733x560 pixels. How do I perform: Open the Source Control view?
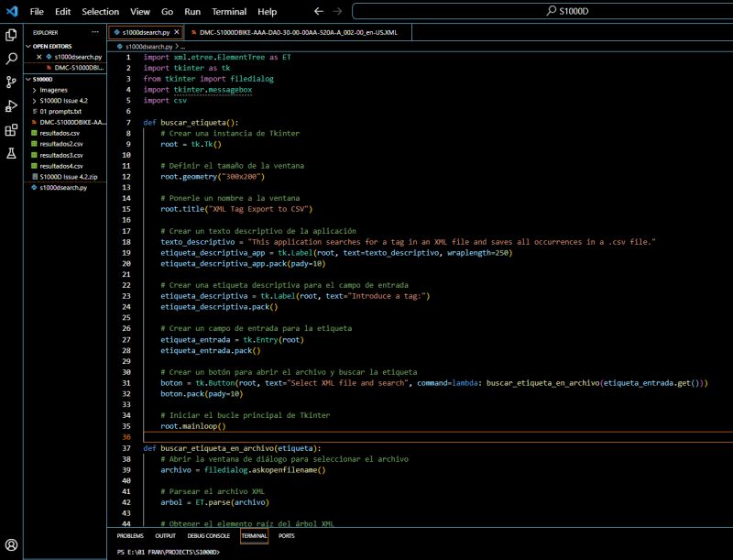[x=12, y=82]
